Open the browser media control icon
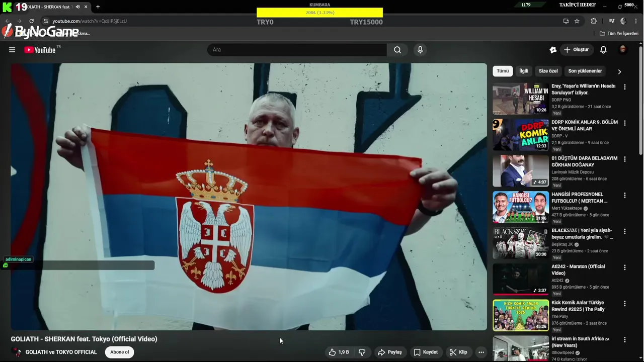The image size is (644, 362). pyautogui.click(x=612, y=21)
